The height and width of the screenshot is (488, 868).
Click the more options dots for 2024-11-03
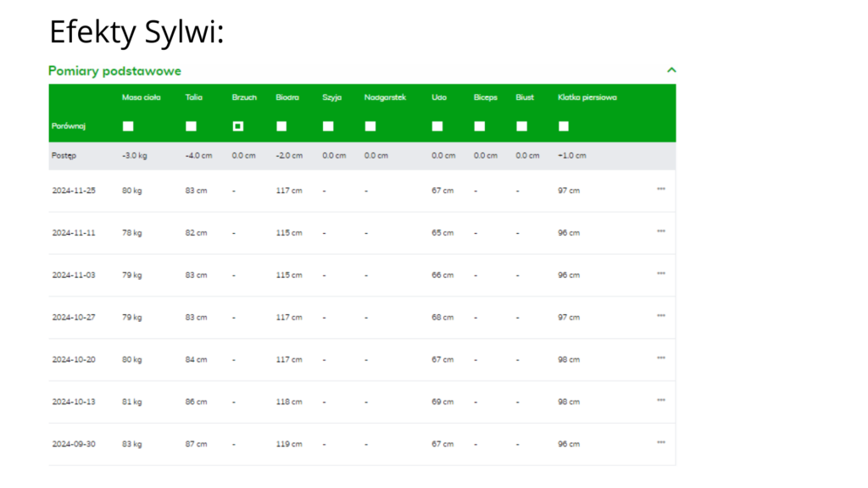click(x=661, y=274)
